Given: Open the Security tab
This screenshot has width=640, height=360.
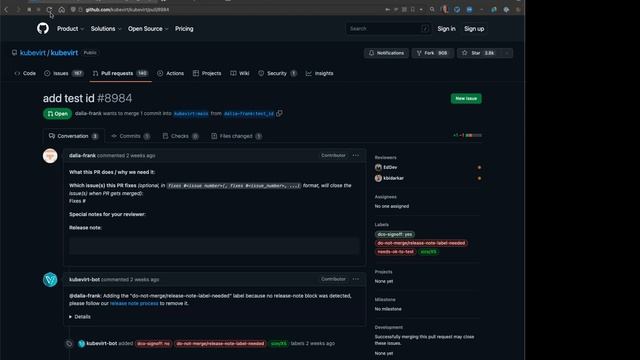Looking at the screenshot, I should (x=277, y=73).
